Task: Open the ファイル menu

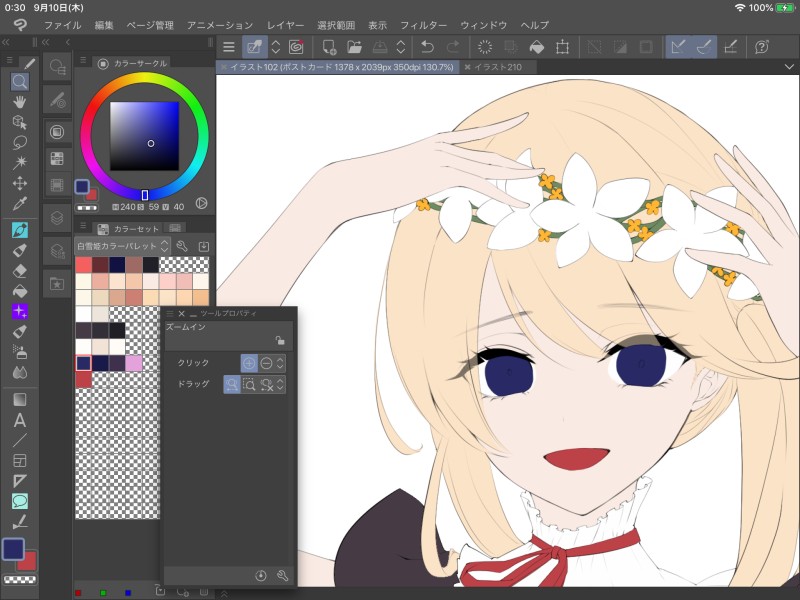Action: click(62, 25)
